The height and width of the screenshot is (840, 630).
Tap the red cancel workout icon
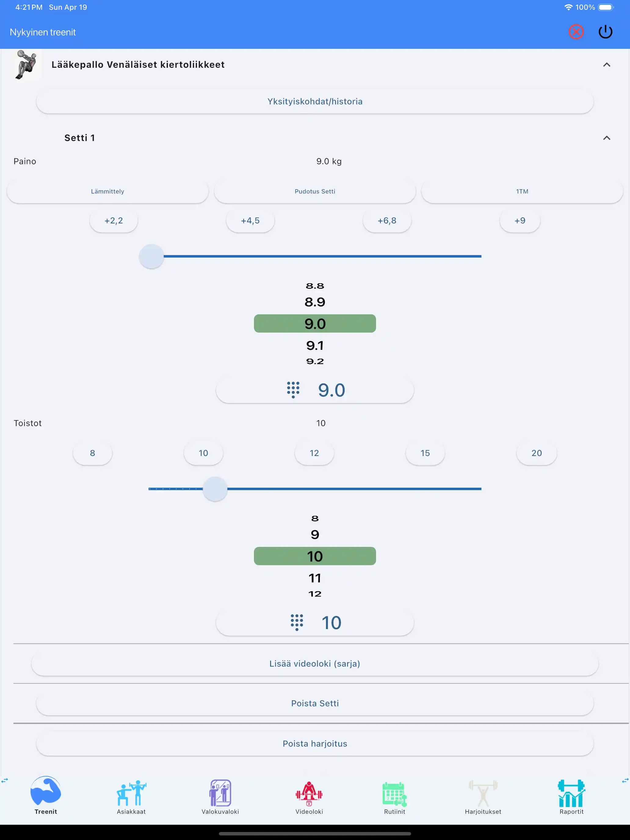(576, 32)
